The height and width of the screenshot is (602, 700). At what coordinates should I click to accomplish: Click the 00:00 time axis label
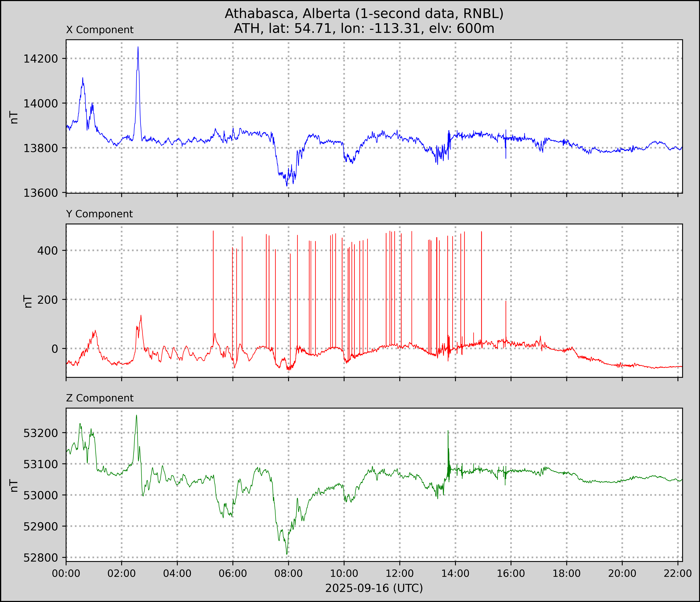pos(66,573)
